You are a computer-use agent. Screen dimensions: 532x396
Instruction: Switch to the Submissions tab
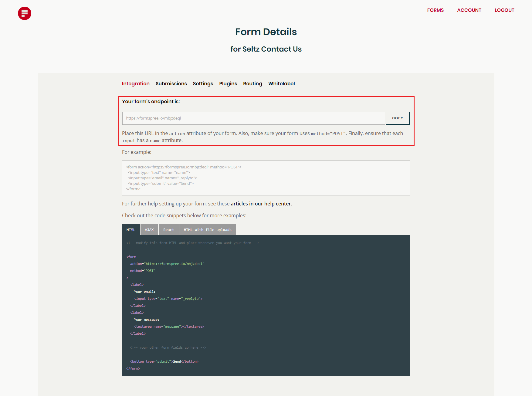(x=171, y=83)
